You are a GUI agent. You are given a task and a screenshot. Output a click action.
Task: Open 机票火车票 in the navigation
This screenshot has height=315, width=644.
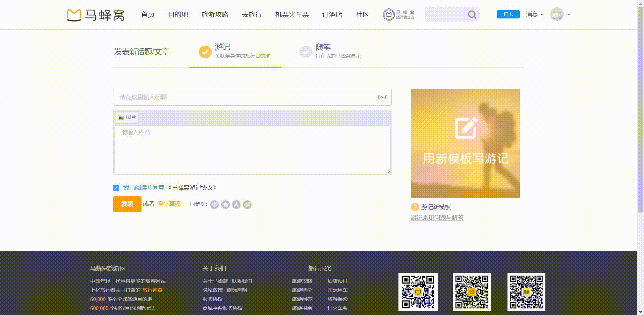292,14
